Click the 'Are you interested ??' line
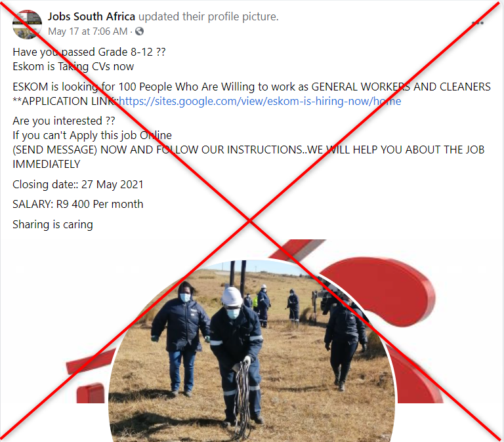Screen dimensions: 504x442 (x=64, y=121)
